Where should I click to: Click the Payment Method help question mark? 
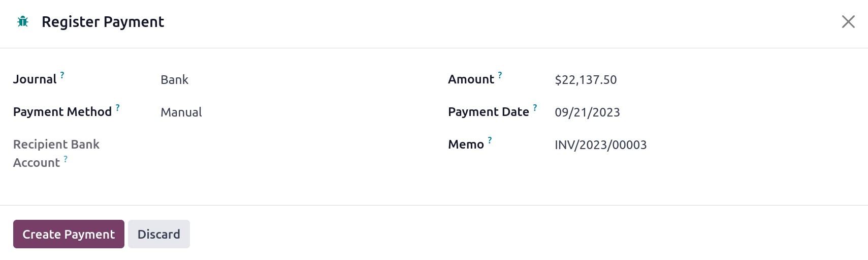point(117,108)
